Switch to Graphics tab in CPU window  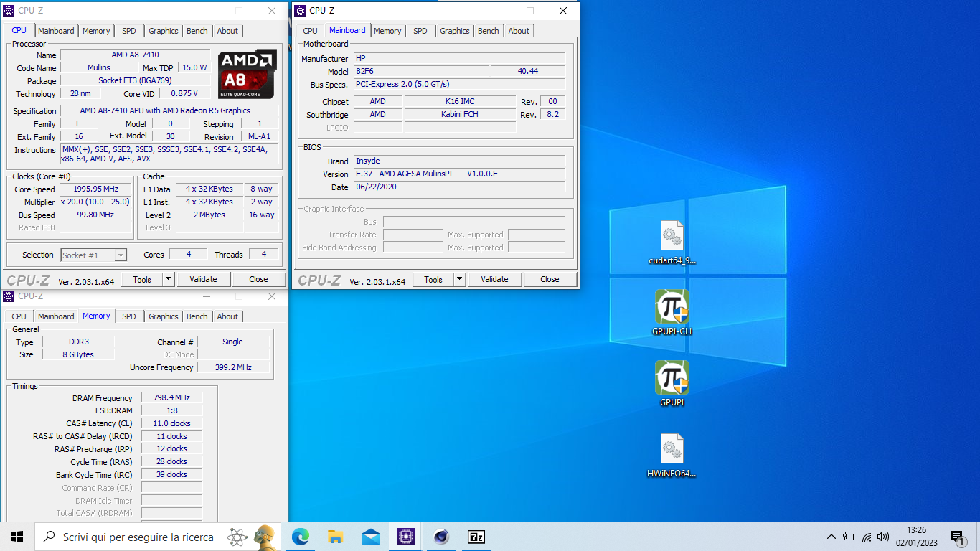pyautogui.click(x=164, y=31)
